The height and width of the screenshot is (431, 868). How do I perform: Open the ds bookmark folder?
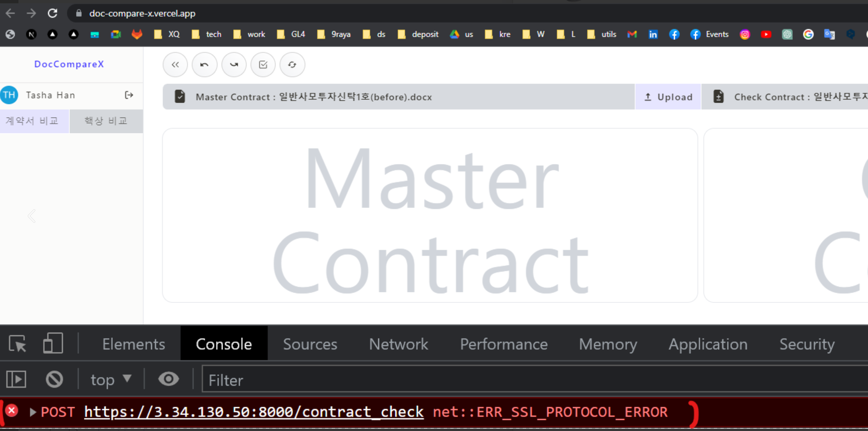[x=374, y=34]
